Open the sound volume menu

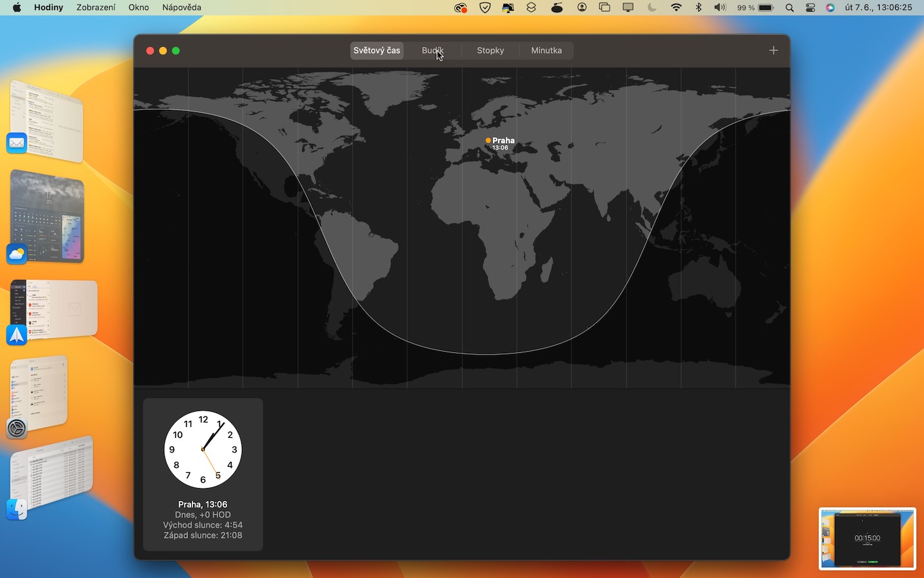(x=720, y=8)
